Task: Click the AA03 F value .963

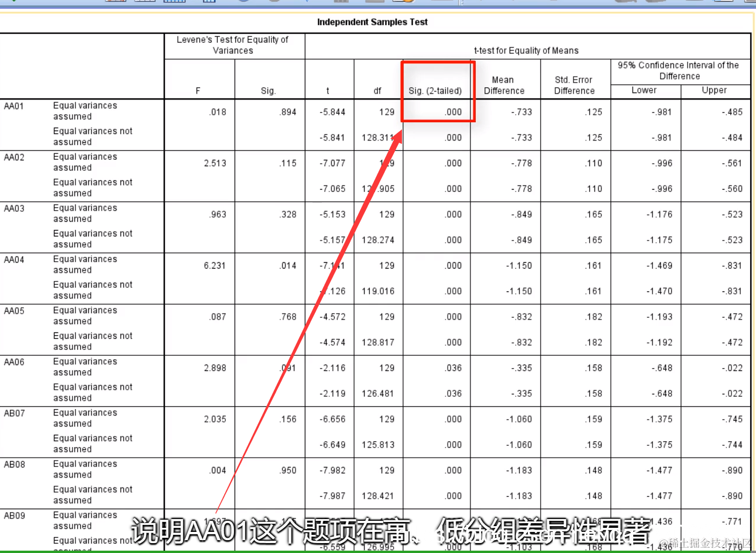Action: tap(218, 215)
